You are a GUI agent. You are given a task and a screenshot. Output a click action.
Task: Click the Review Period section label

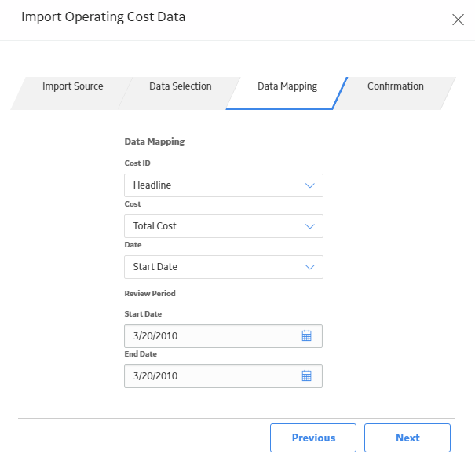[150, 293]
